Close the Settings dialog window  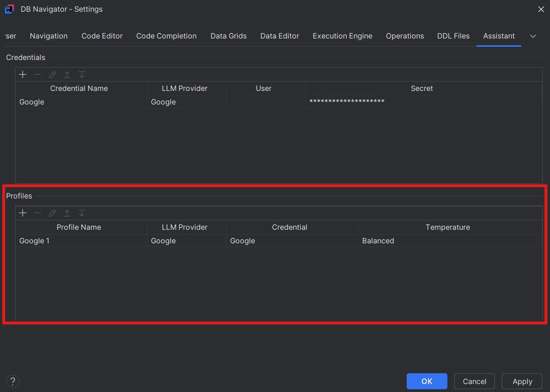(x=541, y=9)
